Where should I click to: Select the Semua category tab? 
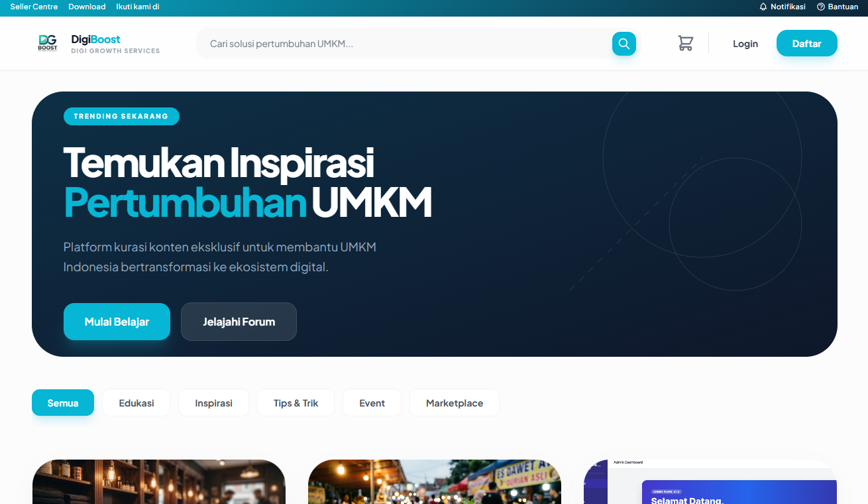(x=63, y=403)
